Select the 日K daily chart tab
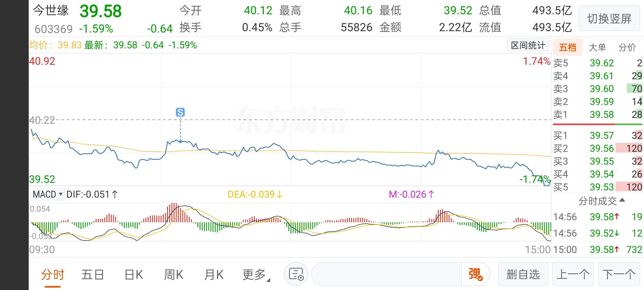The height and width of the screenshot is (290, 644). (x=134, y=275)
